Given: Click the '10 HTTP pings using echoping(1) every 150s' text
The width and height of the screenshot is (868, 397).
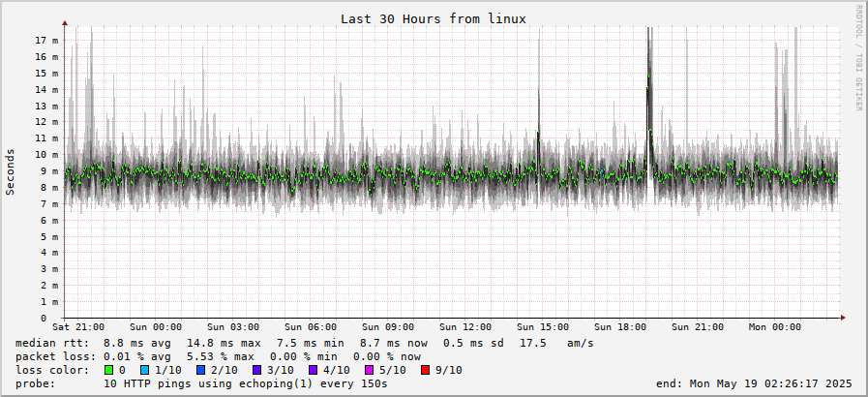Looking at the screenshot, I should [x=246, y=383].
